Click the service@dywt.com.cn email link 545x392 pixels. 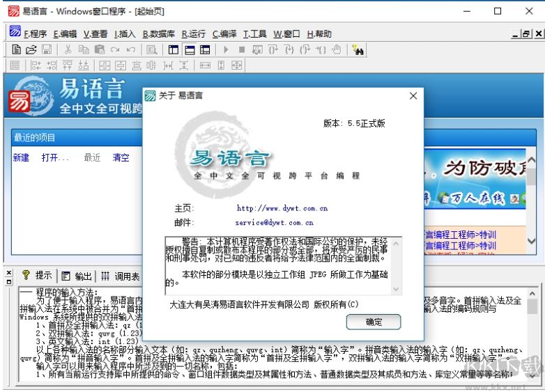pyautogui.click(x=274, y=223)
